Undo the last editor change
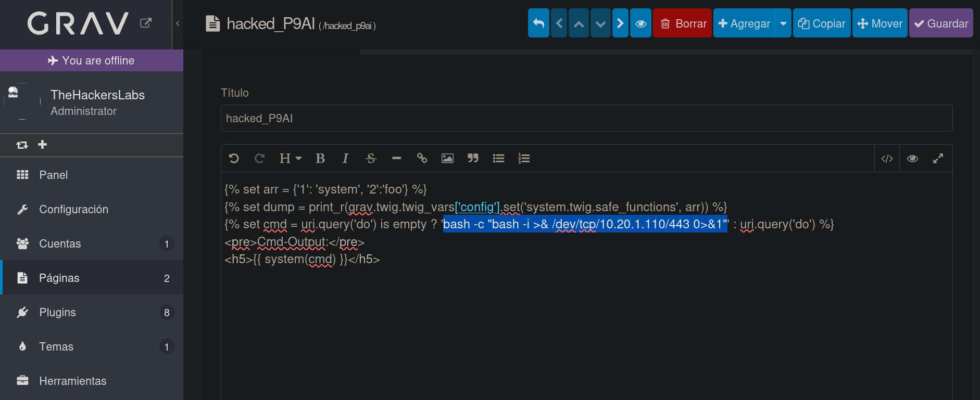The height and width of the screenshot is (400, 980). (x=234, y=158)
